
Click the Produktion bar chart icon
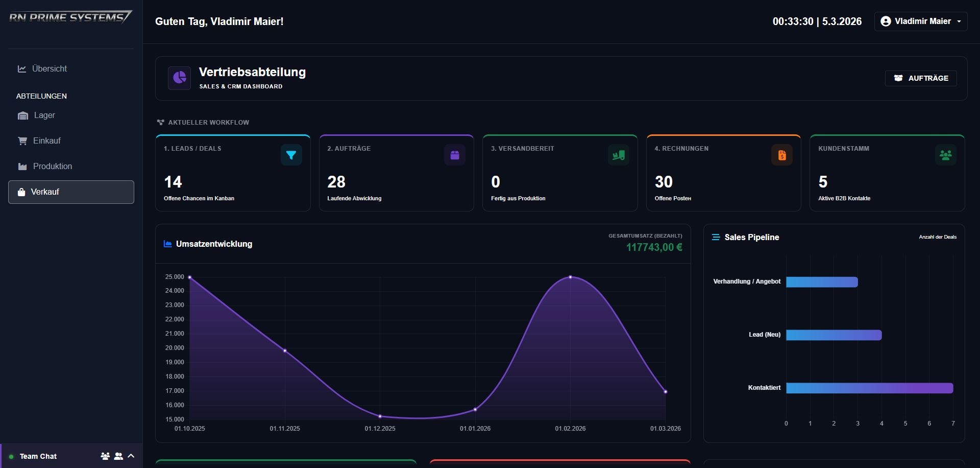tap(23, 166)
